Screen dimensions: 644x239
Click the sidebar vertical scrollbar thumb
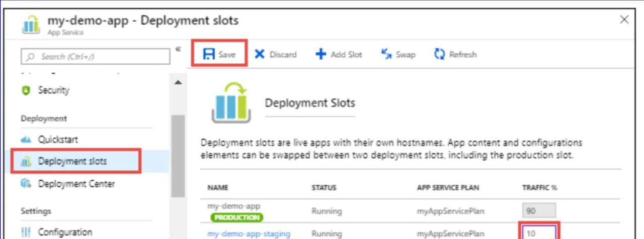178,156
